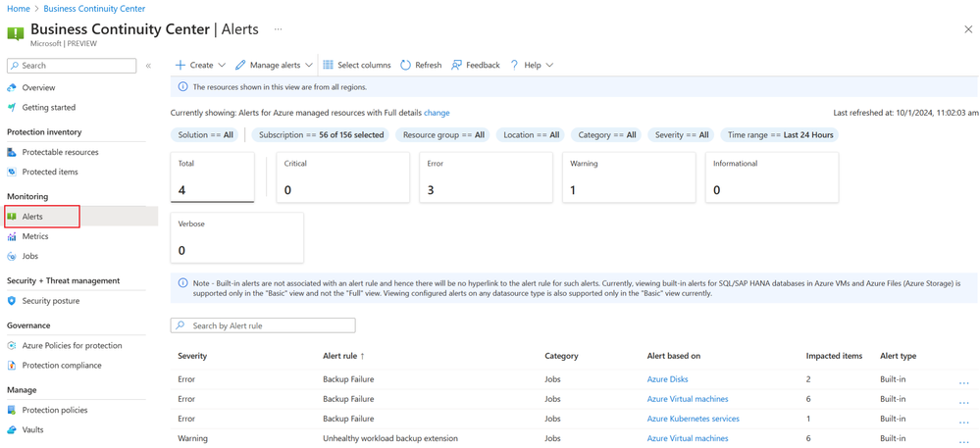
Task: Focus the sidebar Search box
Action: pos(72,66)
